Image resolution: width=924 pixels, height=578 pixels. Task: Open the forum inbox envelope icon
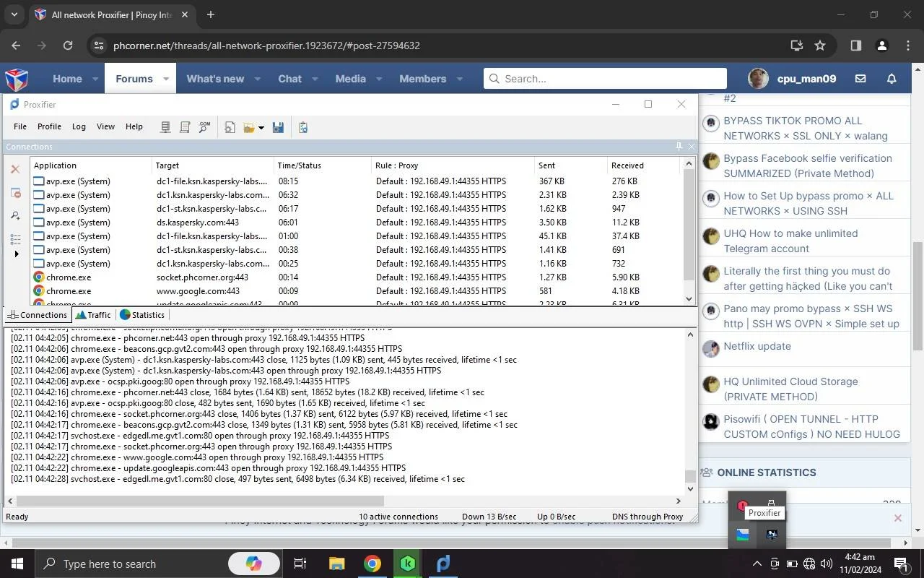coord(860,79)
